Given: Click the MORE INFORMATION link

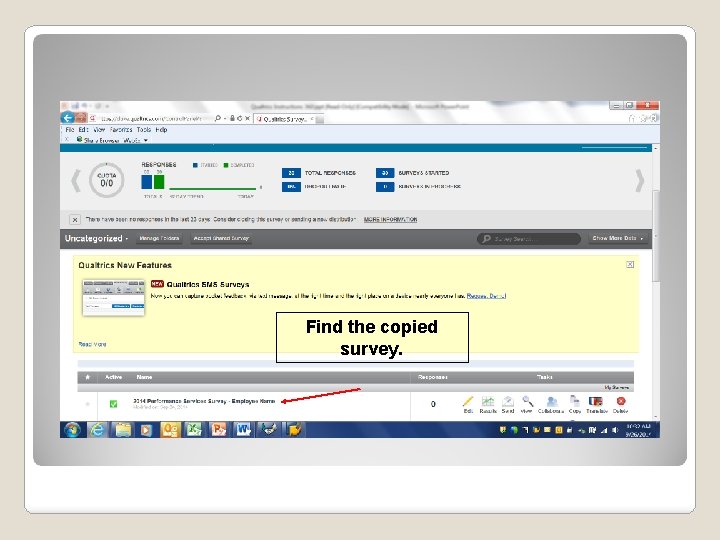Looking at the screenshot, I should [390, 219].
